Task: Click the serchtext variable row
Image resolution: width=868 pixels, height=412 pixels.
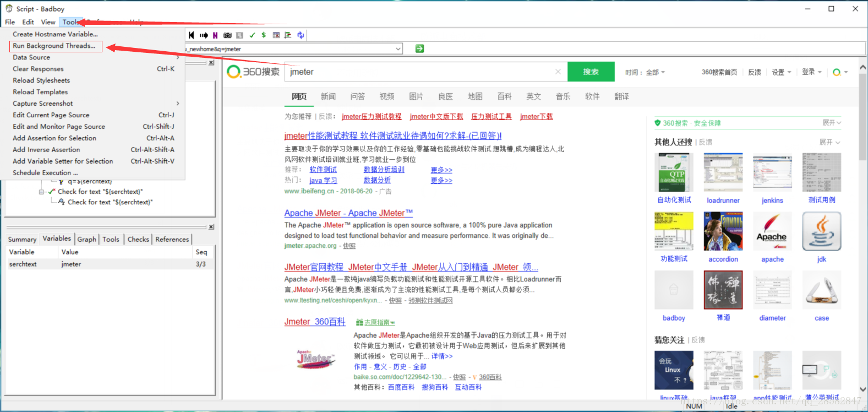Action: (110, 264)
